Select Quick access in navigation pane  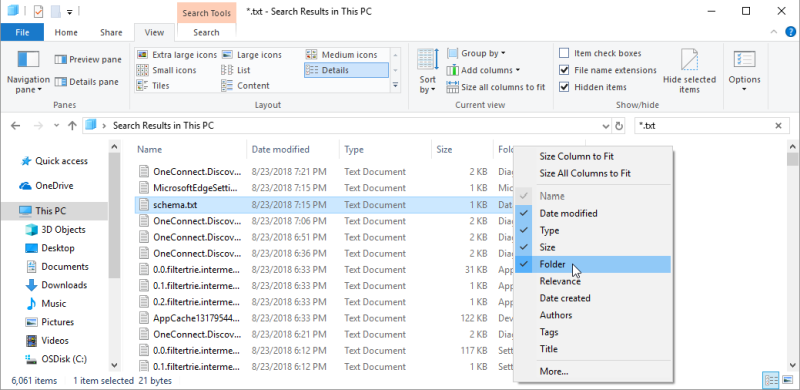click(54, 161)
